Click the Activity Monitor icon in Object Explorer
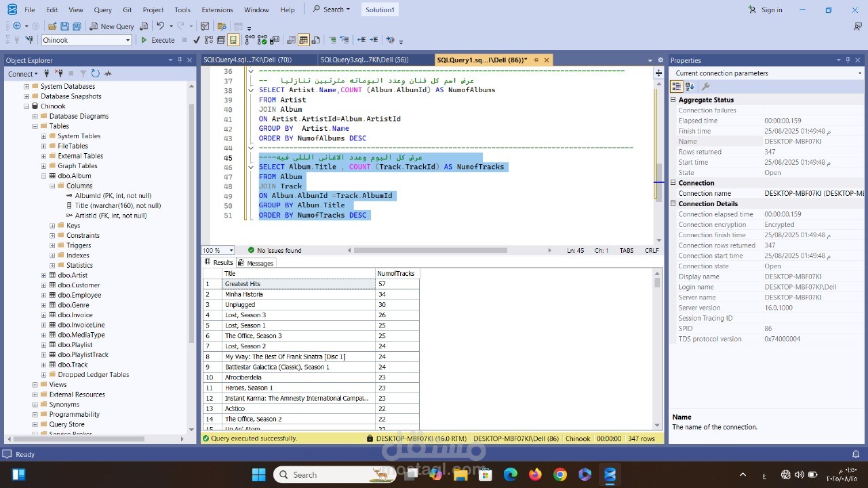The image size is (868, 488). click(x=107, y=74)
